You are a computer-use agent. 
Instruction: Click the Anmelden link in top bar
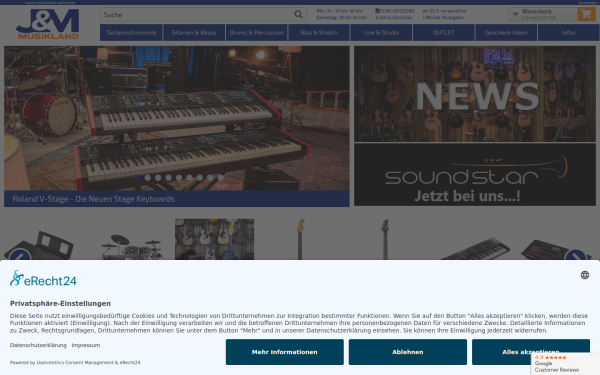pos(588,2)
